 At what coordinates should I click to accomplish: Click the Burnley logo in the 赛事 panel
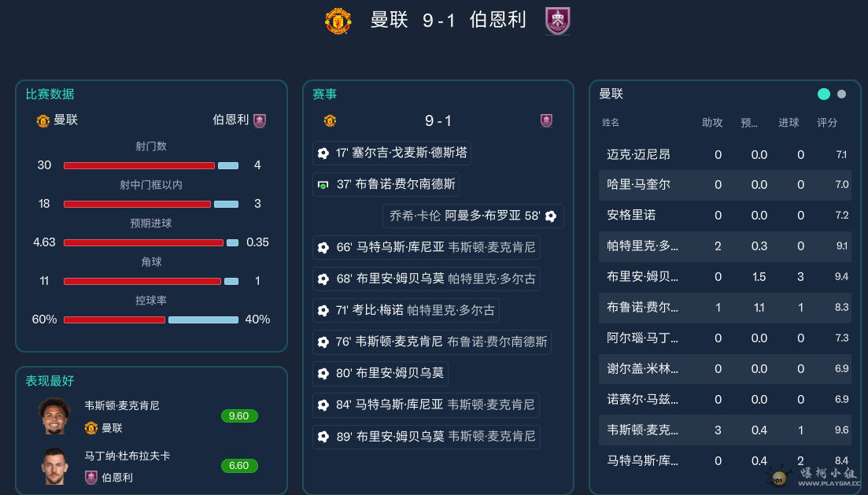(547, 120)
